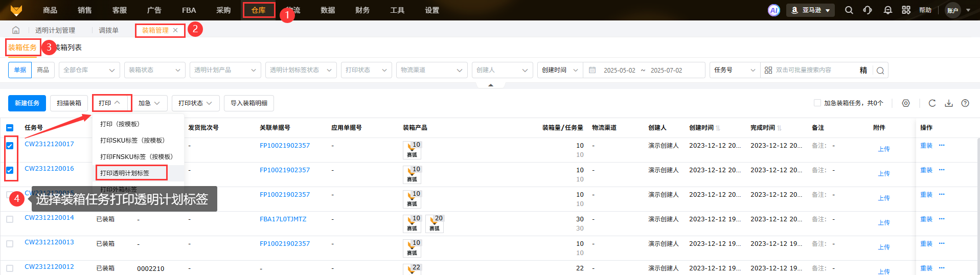Click the product thumbnail in row CW2312120017
Viewport: 980px width, 275px height.
[412, 150]
